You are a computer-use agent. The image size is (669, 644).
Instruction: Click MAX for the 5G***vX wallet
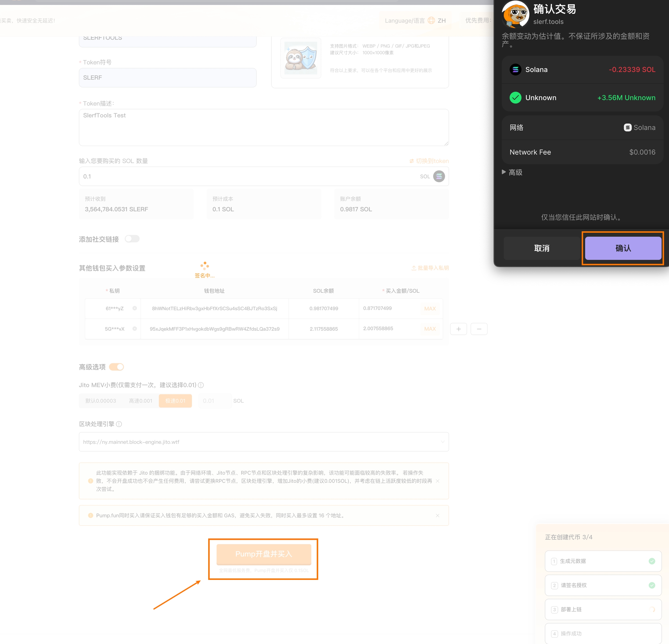click(430, 329)
